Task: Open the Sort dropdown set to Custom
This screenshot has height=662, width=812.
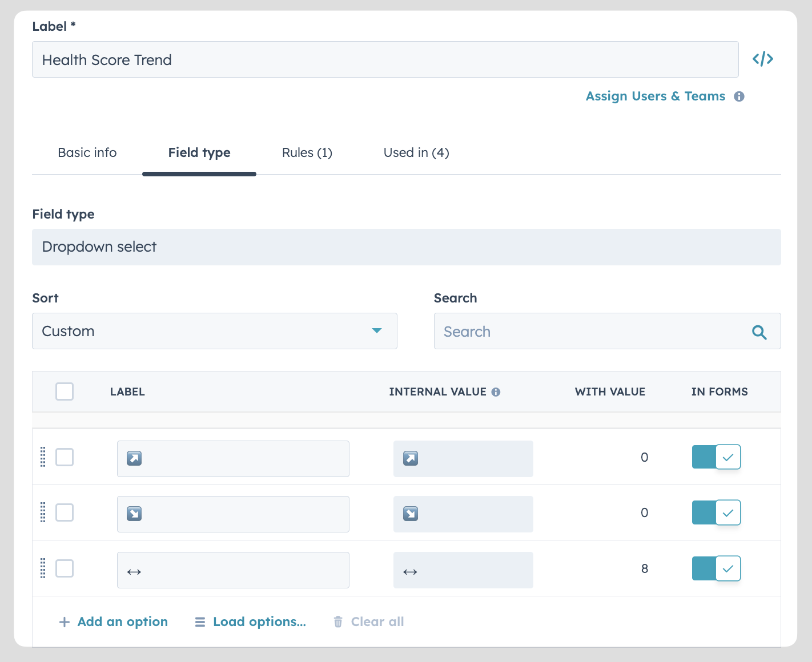Action: click(x=215, y=331)
